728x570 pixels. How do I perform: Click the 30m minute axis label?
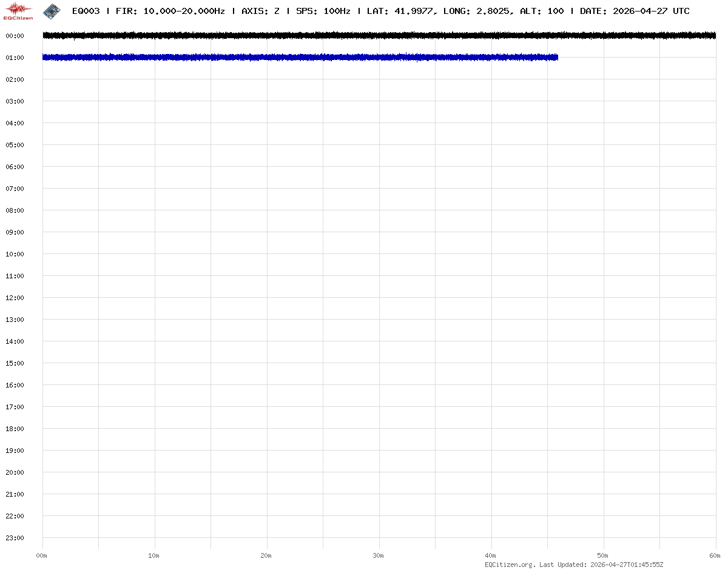[379, 555]
